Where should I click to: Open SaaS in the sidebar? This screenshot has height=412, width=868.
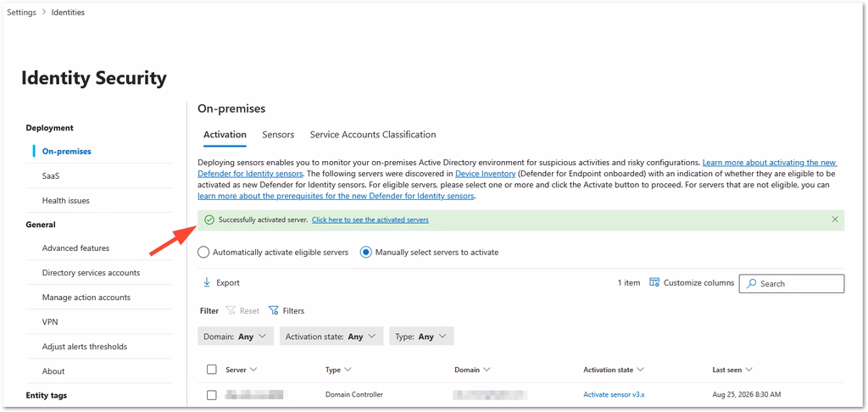tap(50, 175)
